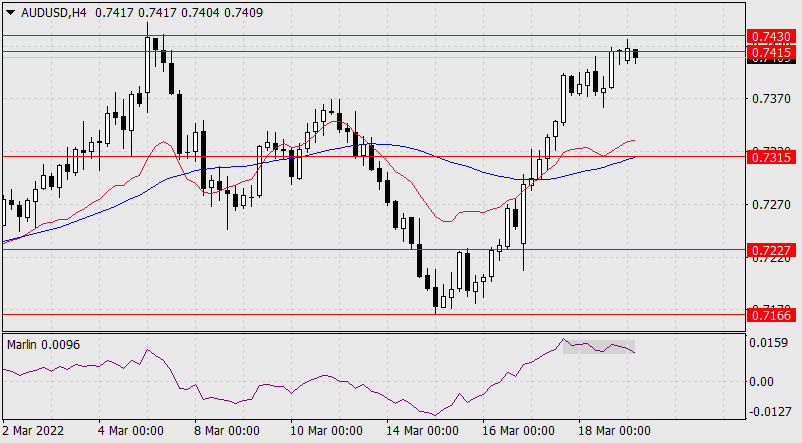Click the 0.7270 value on price axis
The width and height of the screenshot is (802, 443).
click(770, 205)
